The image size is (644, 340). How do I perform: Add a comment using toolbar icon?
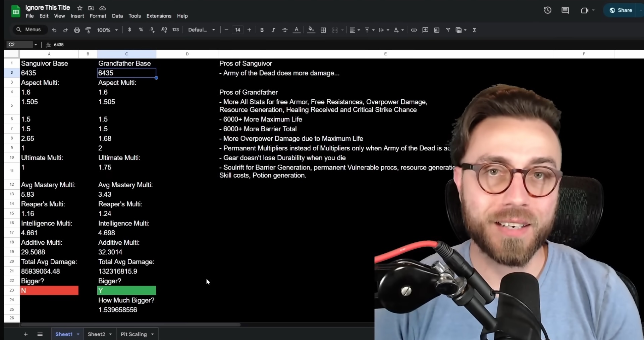[425, 30]
